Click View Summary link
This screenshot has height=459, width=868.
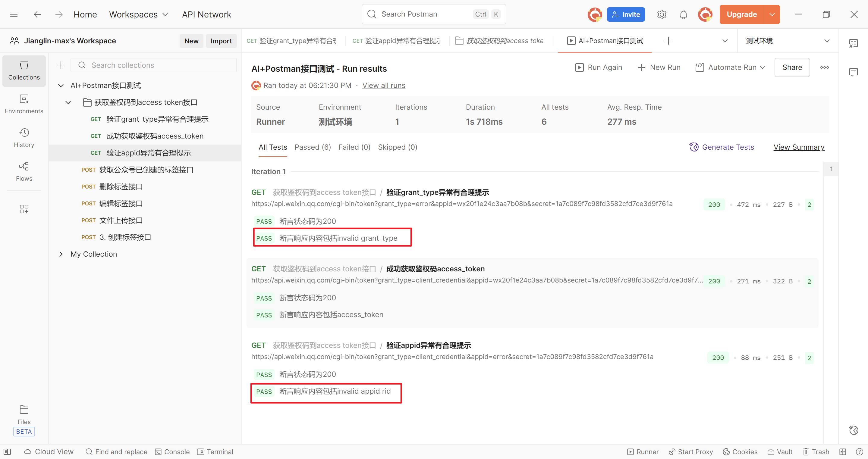click(x=799, y=147)
